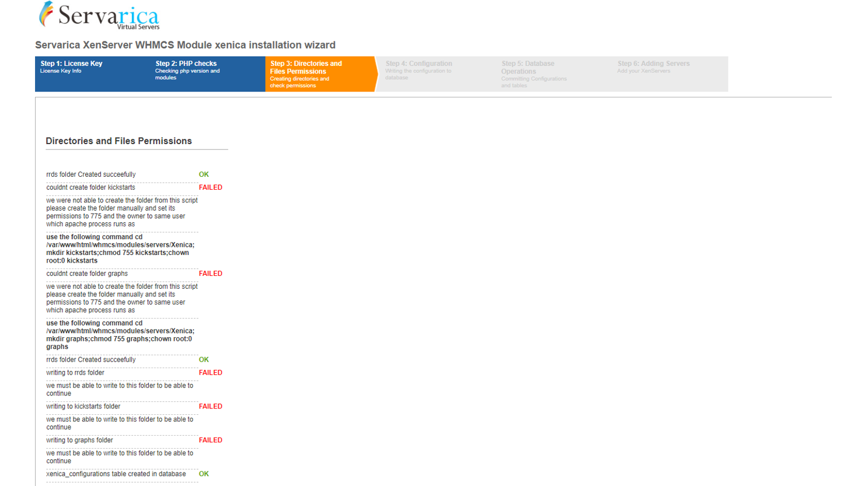Select the mkdir graphs command text

pos(120,335)
